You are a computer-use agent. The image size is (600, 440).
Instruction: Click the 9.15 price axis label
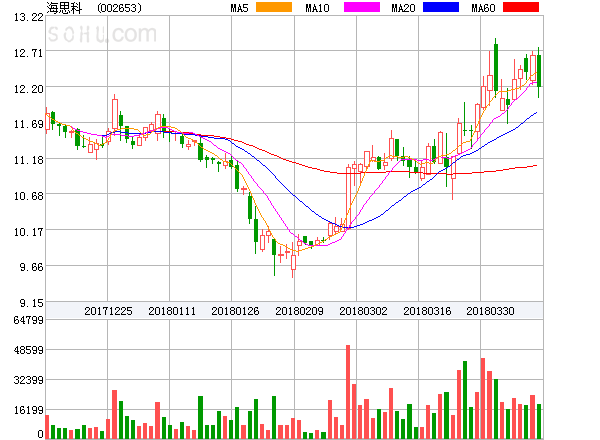tap(31, 303)
